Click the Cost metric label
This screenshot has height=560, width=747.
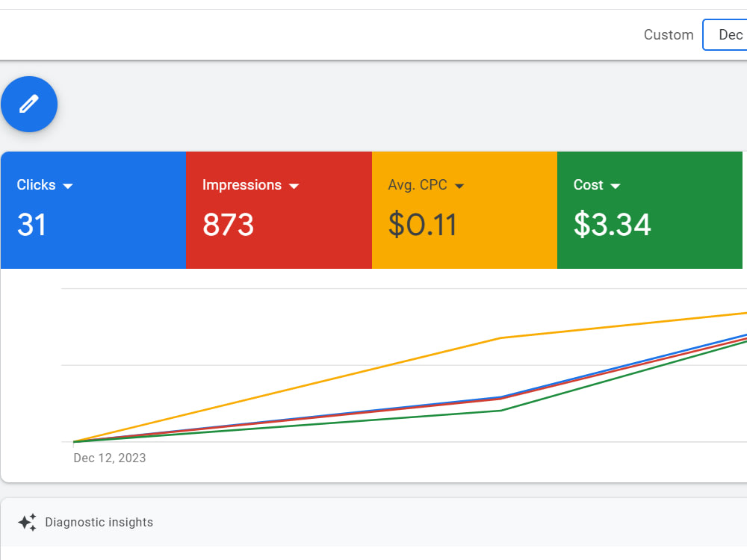pyautogui.click(x=589, y=184)
